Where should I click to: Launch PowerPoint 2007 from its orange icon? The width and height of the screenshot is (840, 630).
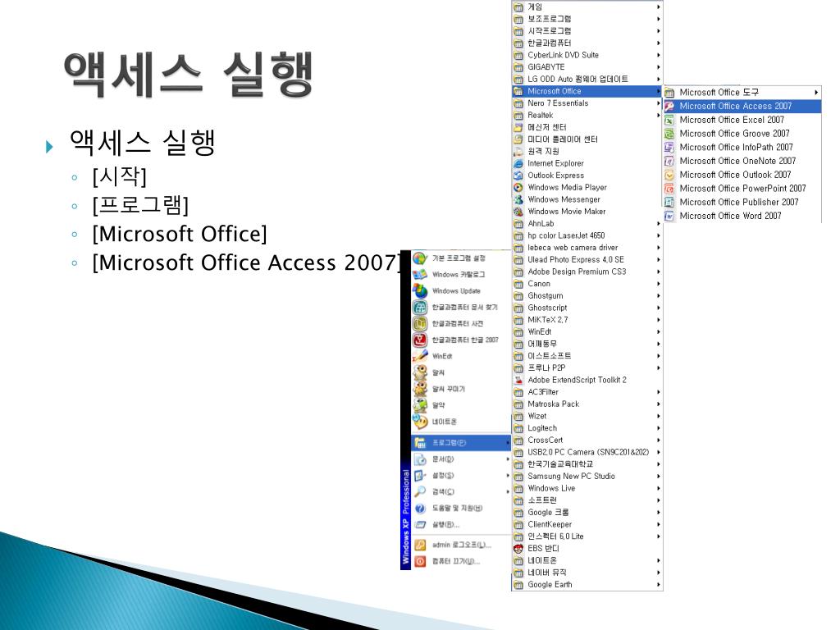(x=669, y=189)
